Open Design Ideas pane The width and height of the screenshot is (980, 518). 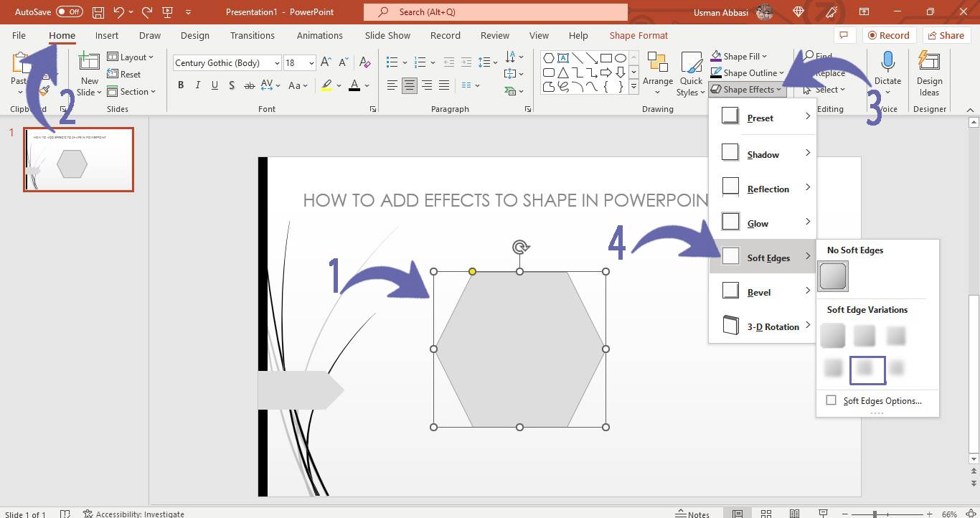pyautogui.click(x=929, y=74)
